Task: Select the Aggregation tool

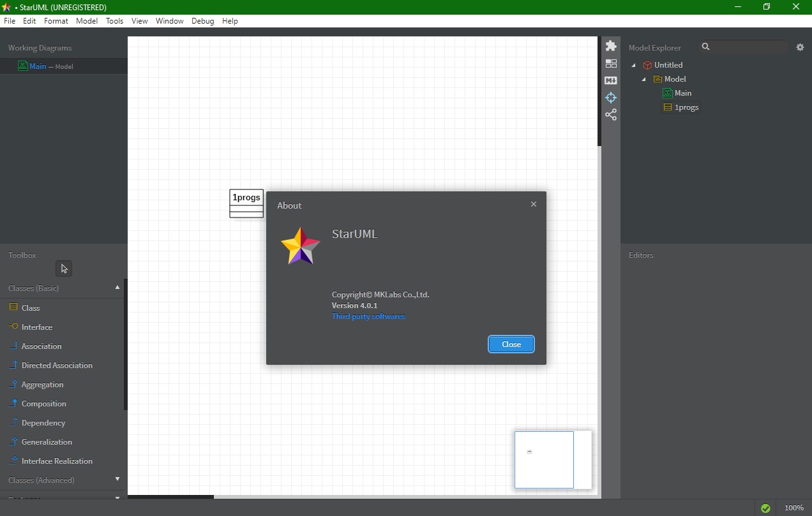Action: pos(61,384)
